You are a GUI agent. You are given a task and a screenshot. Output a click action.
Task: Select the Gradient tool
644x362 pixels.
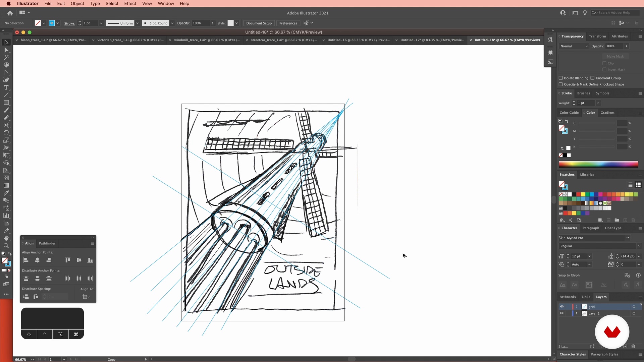tap(6, 186)
